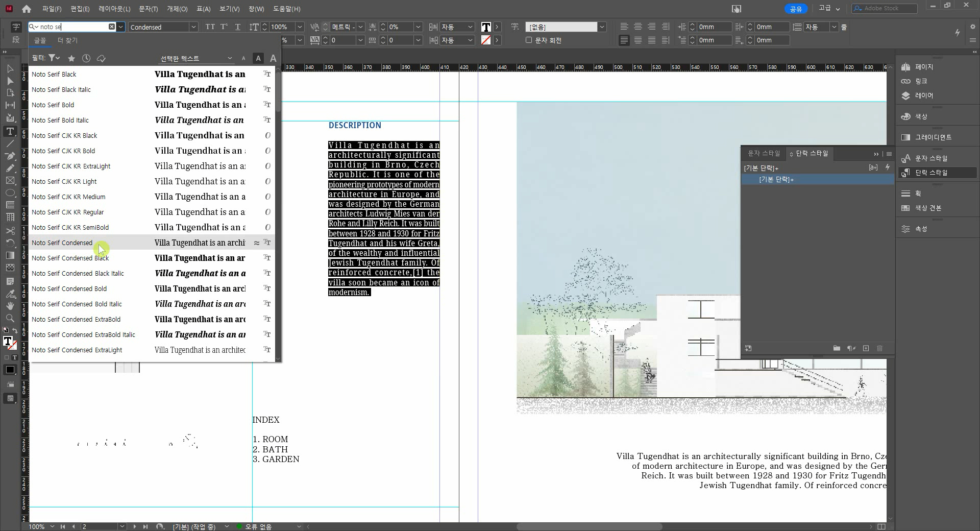Open the 링크 panel icon
Viewport: 980px width, 531px height.
(906, 81)
